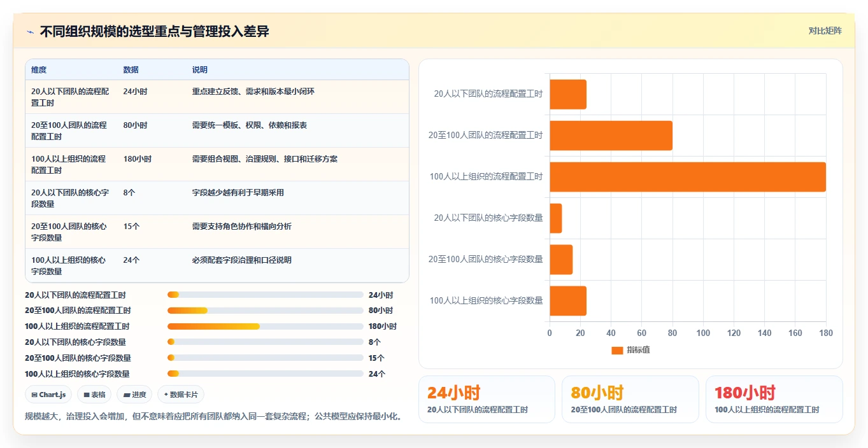Click description 必须配套字段治理和口径说明
Screen dimensions: 868x448
tap(242, 260)
